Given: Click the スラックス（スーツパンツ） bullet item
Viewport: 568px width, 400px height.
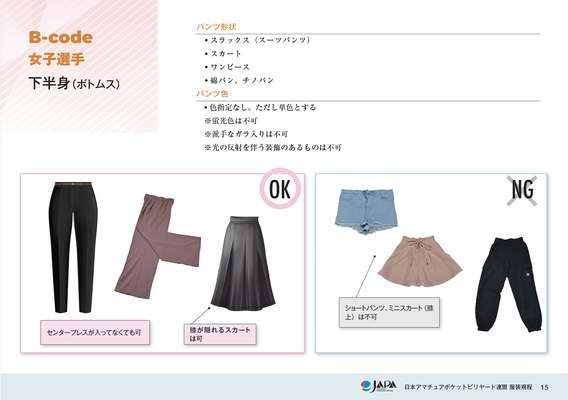Looking at the screenshot, I should (x=257, y=40).
